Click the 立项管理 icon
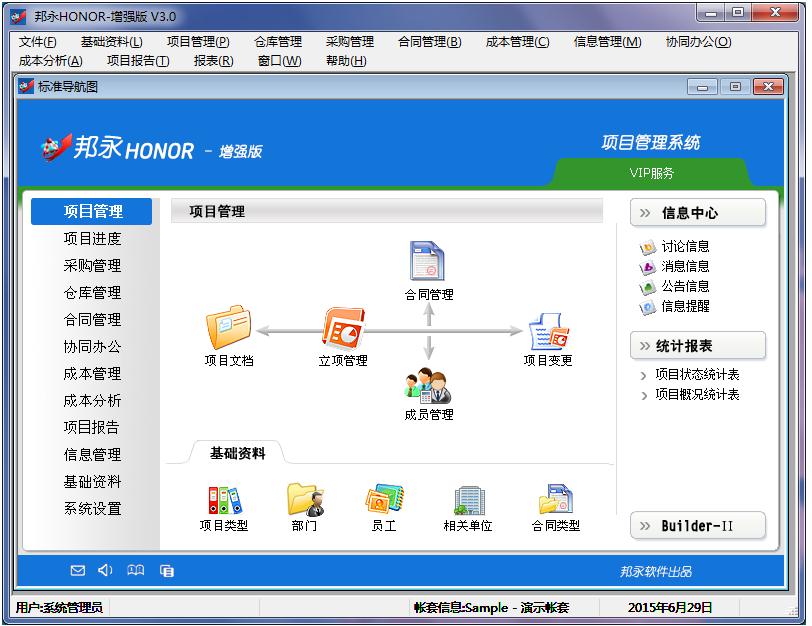This screenshot has height=626, width=812. tap(343, 328)
